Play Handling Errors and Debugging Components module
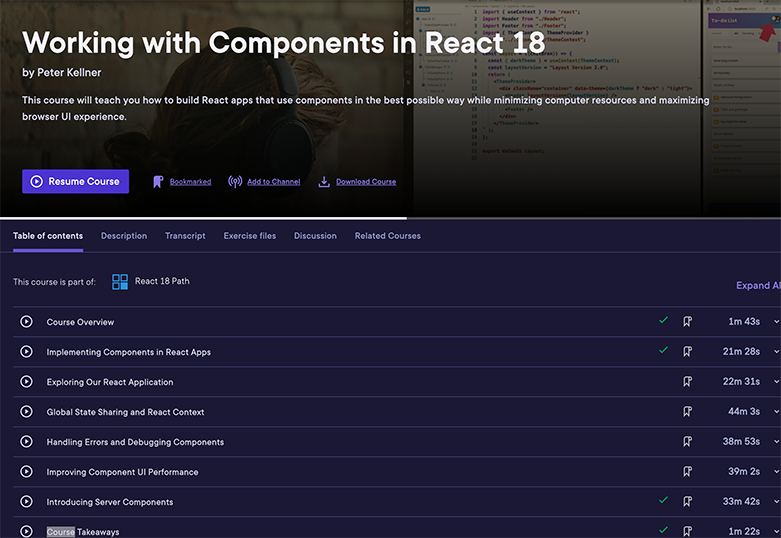This screenshot has height=538, width=781. tap(26, 441)
